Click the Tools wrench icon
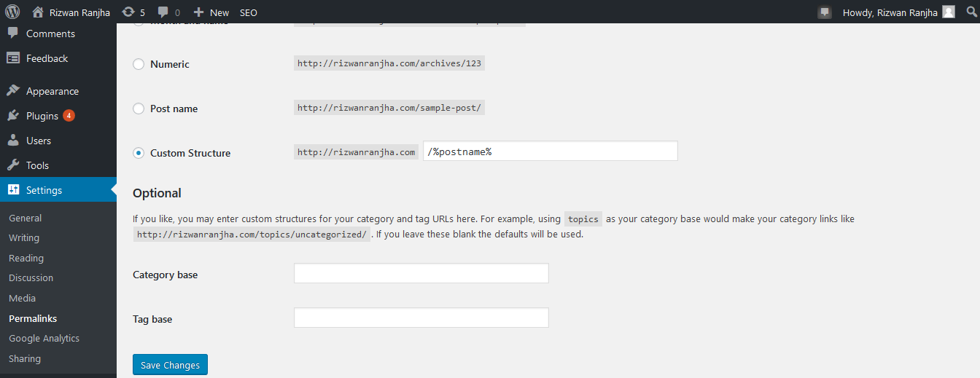Viewport: 980px width, 378px height. pyautogui.click(x=13, y=165)
